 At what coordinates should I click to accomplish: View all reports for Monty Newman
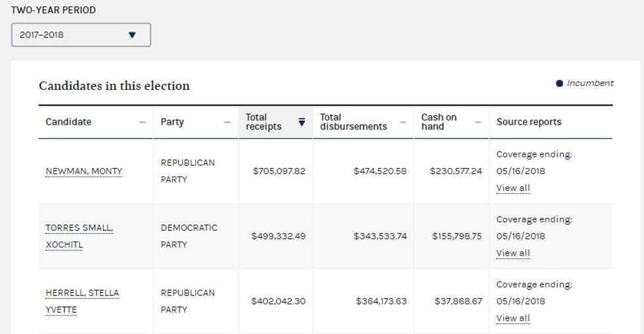click(x=513, y=188)
